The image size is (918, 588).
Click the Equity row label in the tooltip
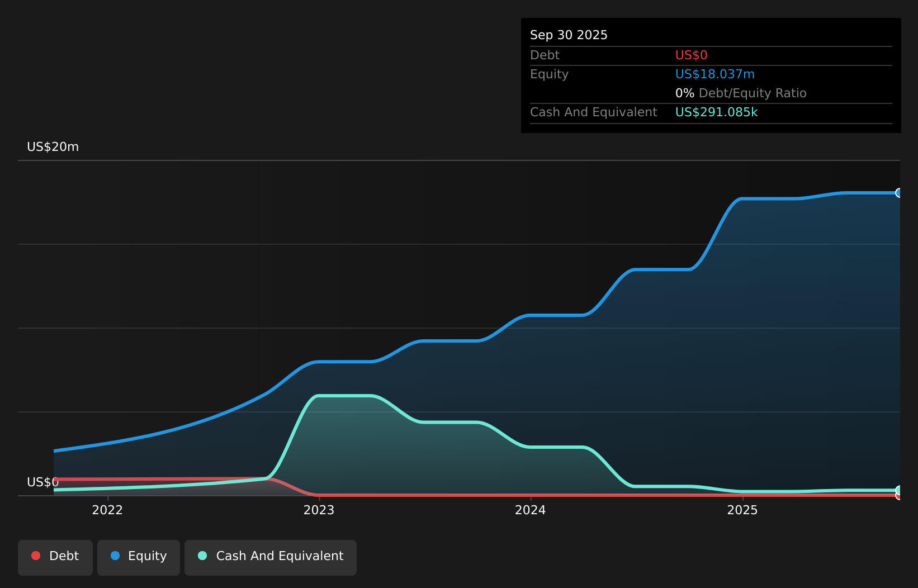(x=549, y=74)
